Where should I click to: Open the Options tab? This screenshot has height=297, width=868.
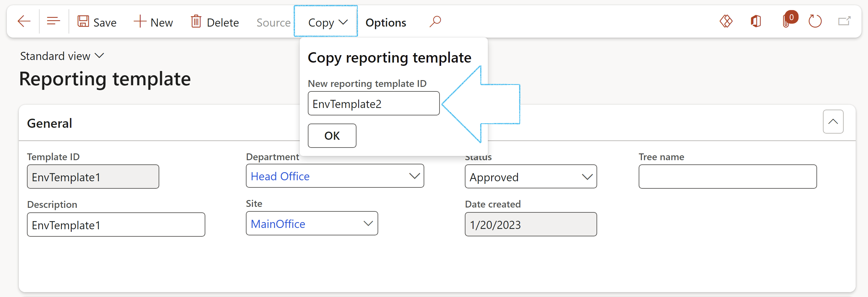point(386,23)
